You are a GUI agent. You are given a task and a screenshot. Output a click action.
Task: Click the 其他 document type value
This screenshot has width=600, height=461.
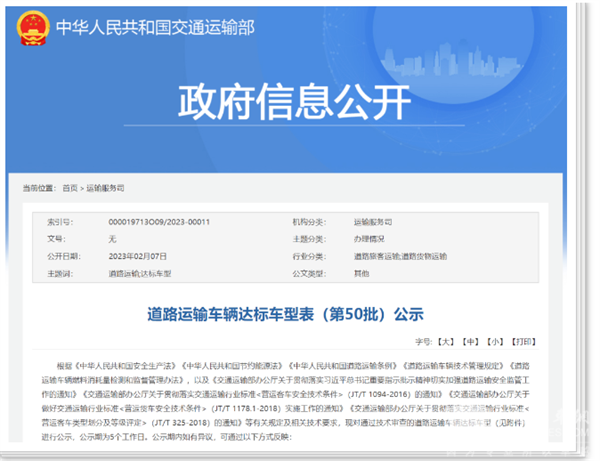(x=361, y=273)
